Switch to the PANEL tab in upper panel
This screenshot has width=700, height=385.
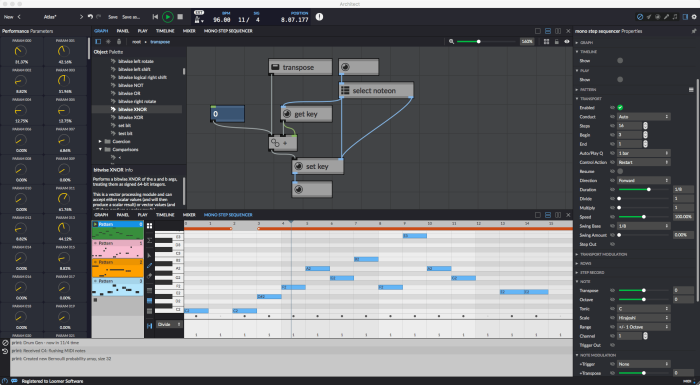[x=123, y=31]
